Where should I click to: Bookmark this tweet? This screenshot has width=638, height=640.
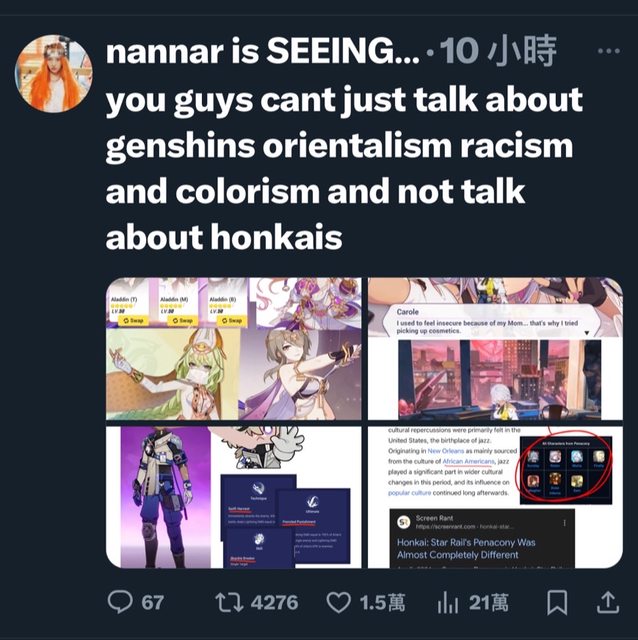(557, 603)
